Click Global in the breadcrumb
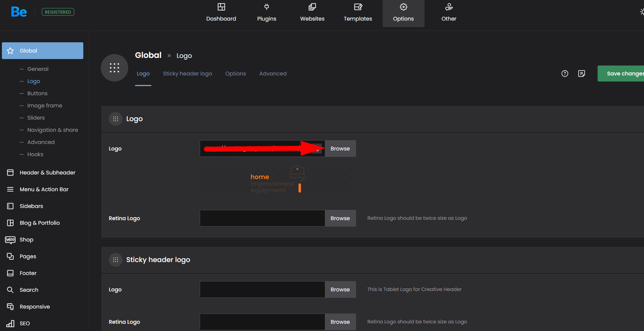 pos(148,55)
